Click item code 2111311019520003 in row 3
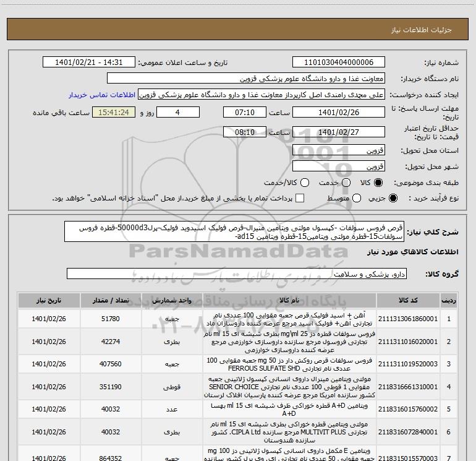 (x=408, y=364)
